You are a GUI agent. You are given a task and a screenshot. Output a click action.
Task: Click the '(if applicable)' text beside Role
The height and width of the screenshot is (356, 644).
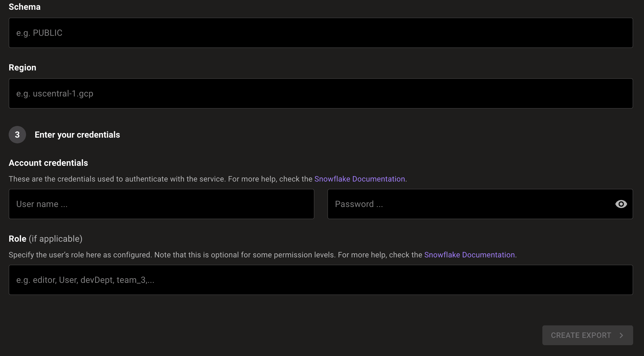pyautogui.click(x=56, y=239)
